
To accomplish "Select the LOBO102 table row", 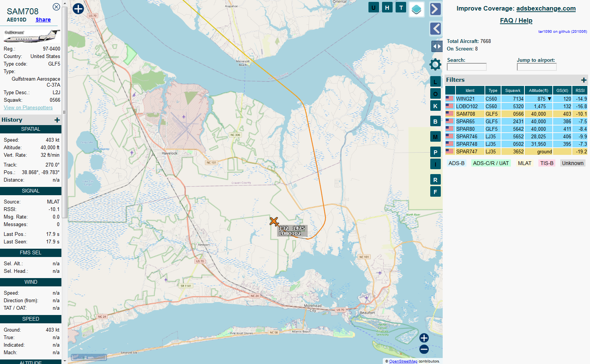I will click(x=516, y=106).
